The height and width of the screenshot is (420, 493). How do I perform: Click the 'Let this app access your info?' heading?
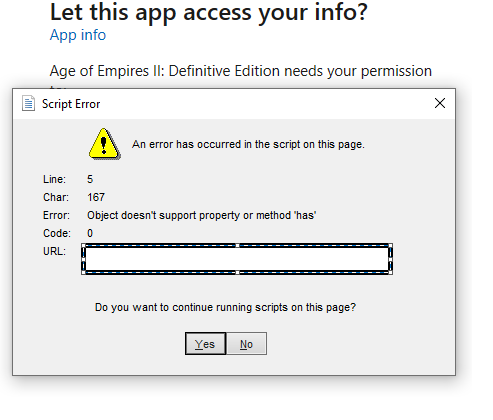(209, 12)
